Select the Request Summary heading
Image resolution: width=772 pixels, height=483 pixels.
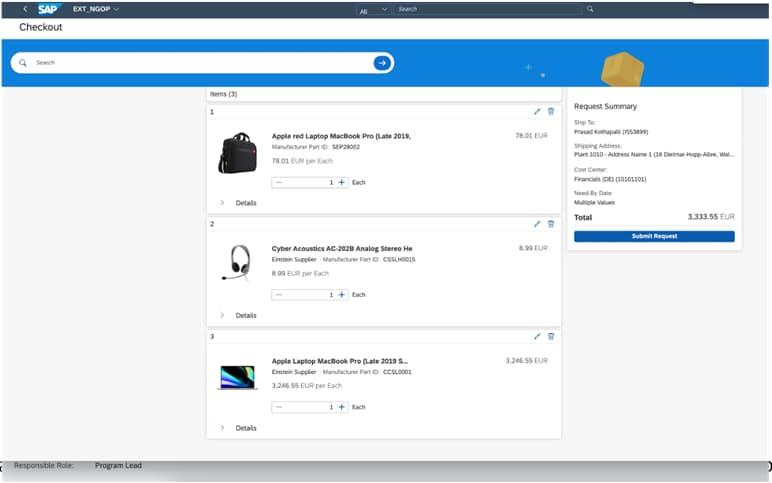605,106
